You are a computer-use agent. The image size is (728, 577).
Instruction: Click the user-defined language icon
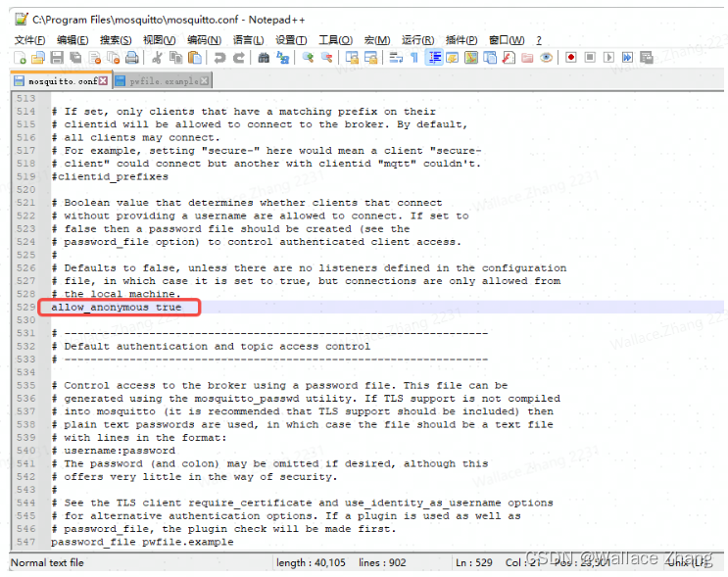(x=453, y=58)
